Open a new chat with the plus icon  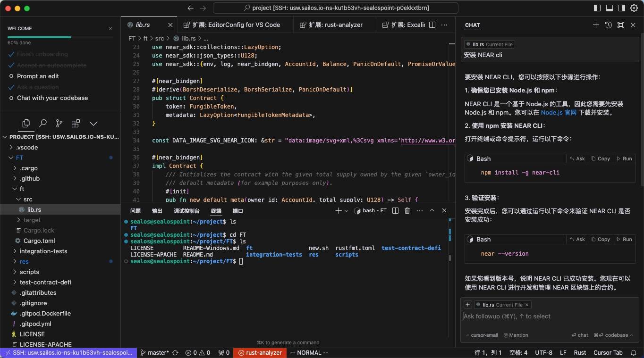596,25
